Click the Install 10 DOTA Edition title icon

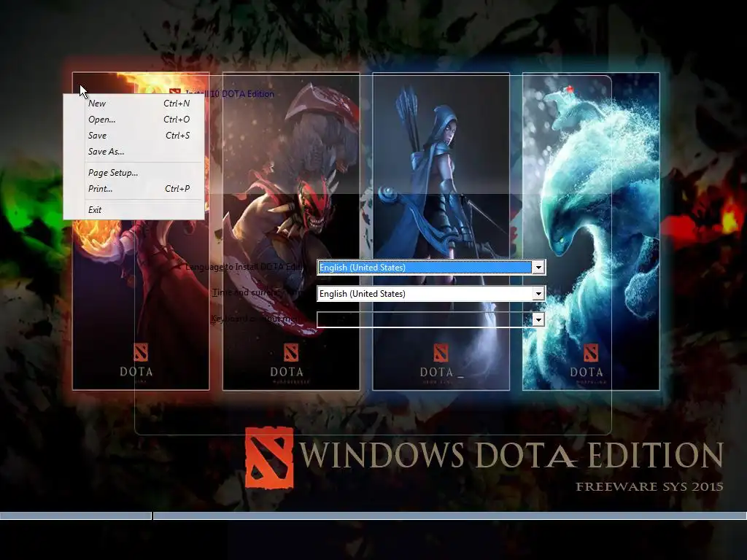click(x=174, y=93)
